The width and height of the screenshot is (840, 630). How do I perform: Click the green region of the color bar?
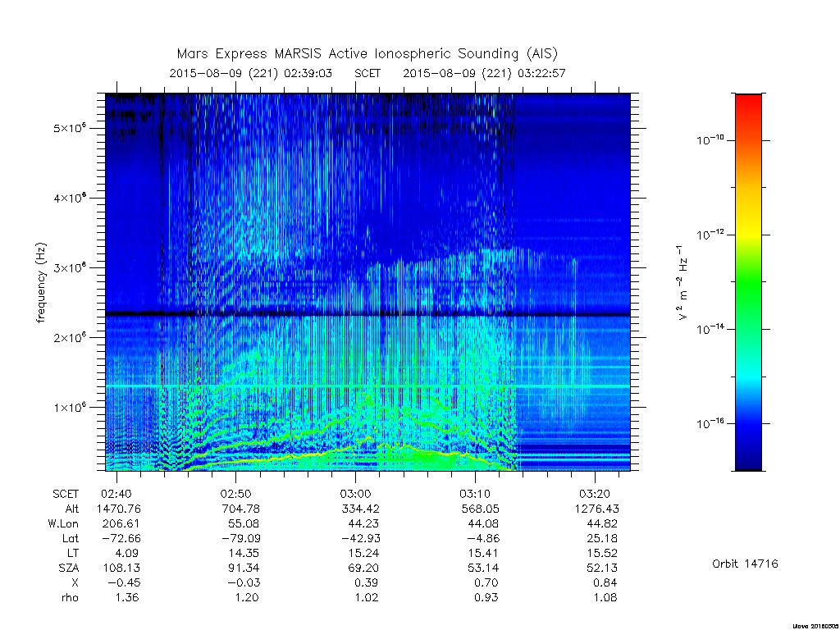[x=748, y=284]
